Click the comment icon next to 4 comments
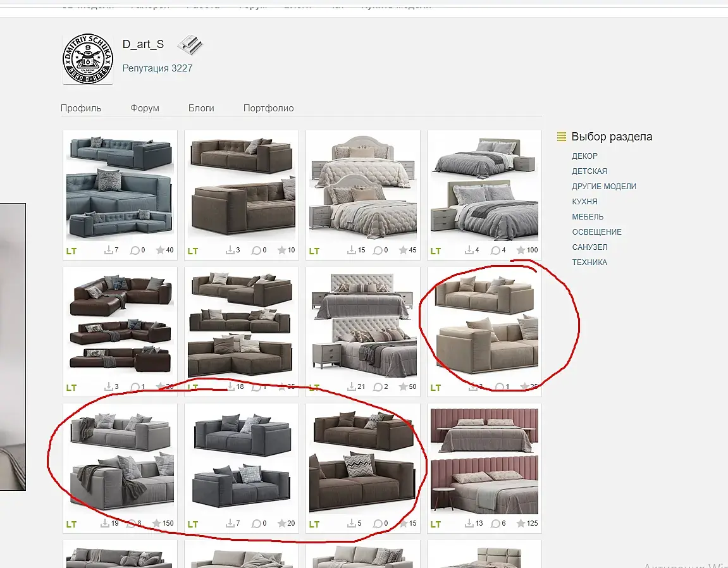 pyautogui.click(x=495, y=250)
